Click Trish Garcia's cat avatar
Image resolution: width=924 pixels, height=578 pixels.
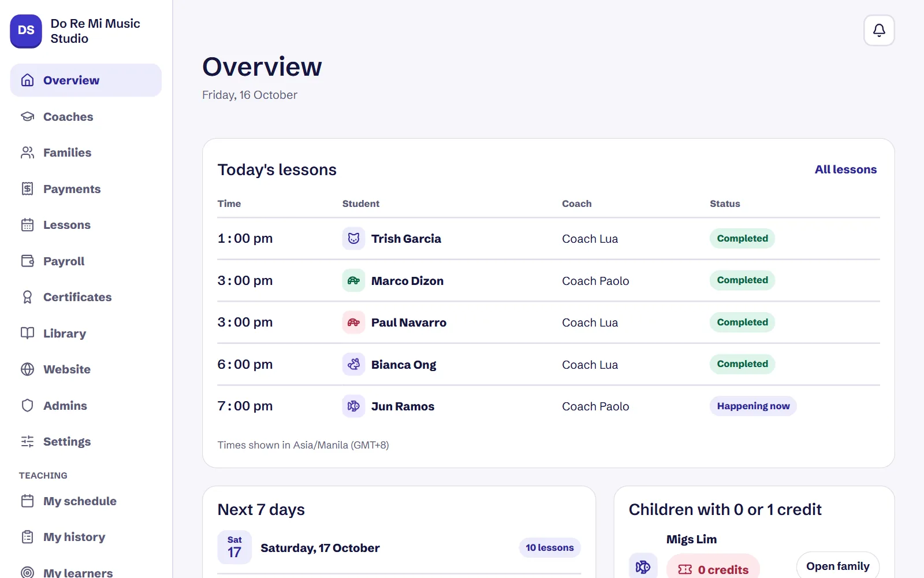pyautogui.click(x=353, y=239)
